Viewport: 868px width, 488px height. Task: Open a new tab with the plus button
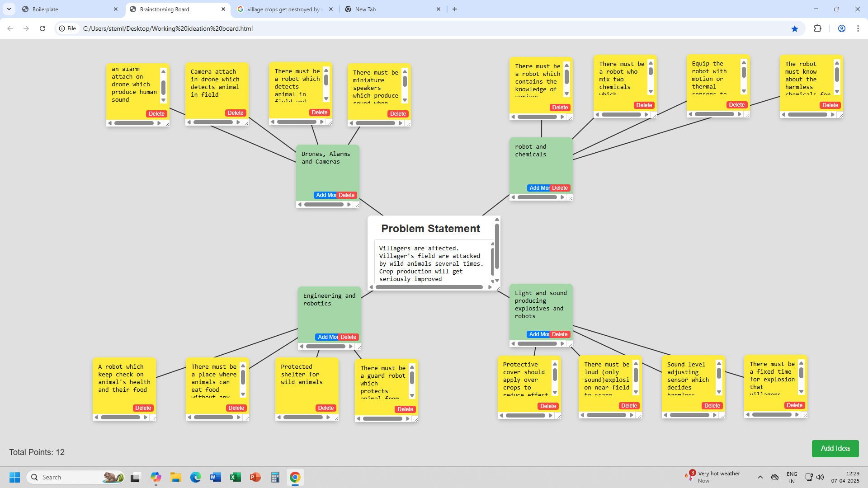point(455,9)
